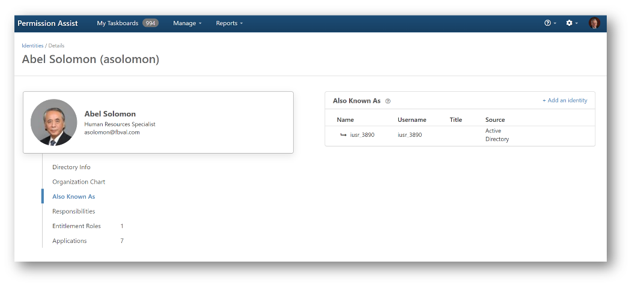This screenshot has width=644, height=297.
Task: Open the Entitlement Roles section
Action: click(76, 226)
